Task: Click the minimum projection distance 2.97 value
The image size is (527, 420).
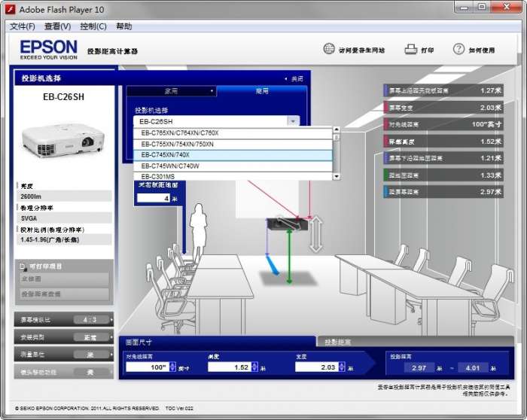Action: (419, 368)
